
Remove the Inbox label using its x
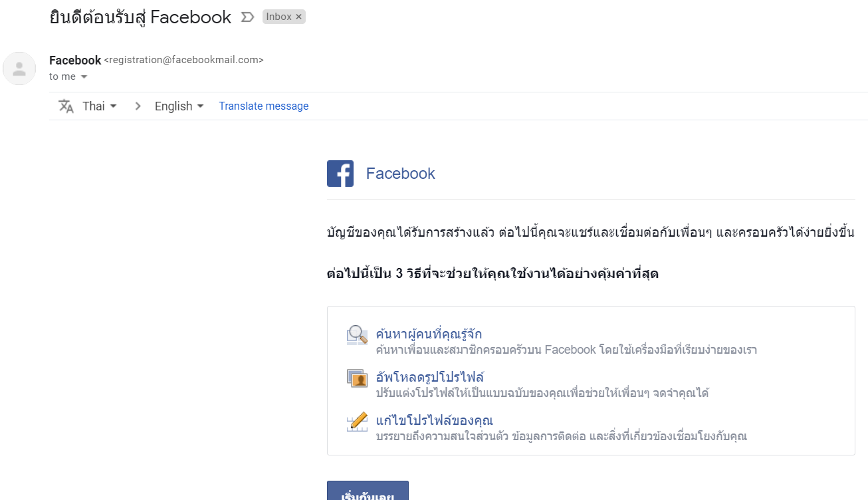pyautogui.click(x=298, y=17)
